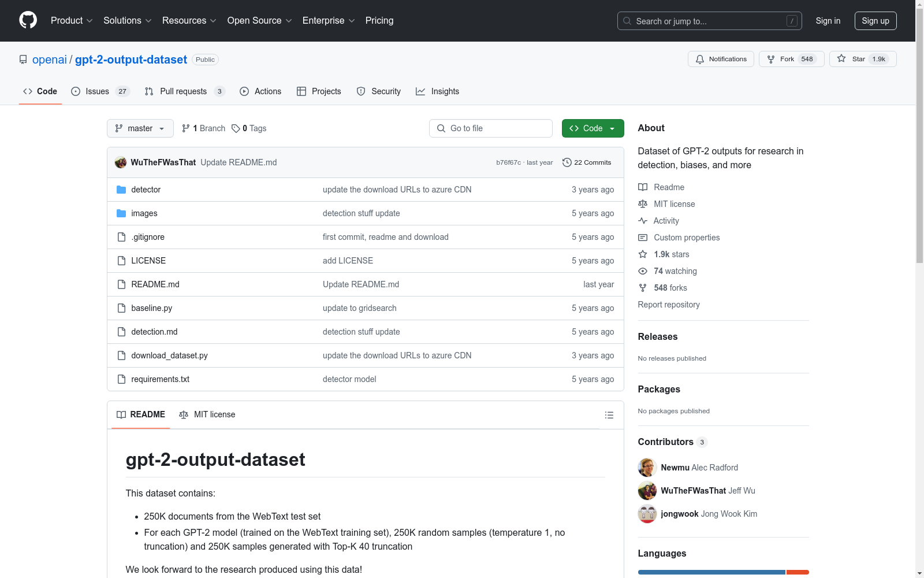This screenshot has width=924, height=578.
Task: Click commit message 'detector model'
Action: [349, 379]
